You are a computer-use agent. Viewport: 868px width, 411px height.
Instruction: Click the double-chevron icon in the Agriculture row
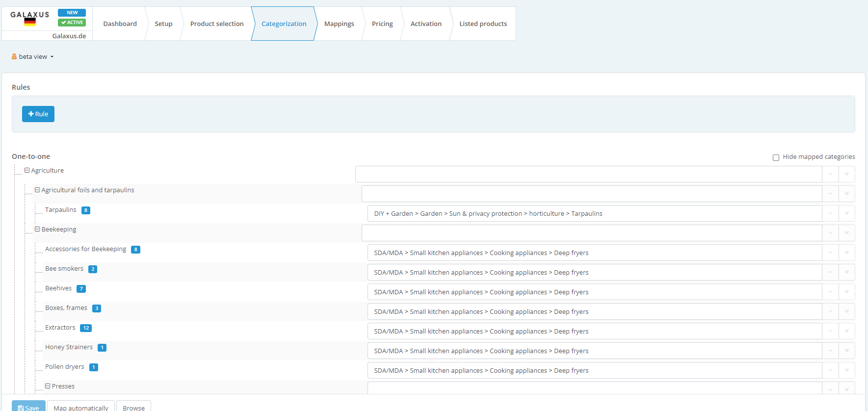point(846,174)
